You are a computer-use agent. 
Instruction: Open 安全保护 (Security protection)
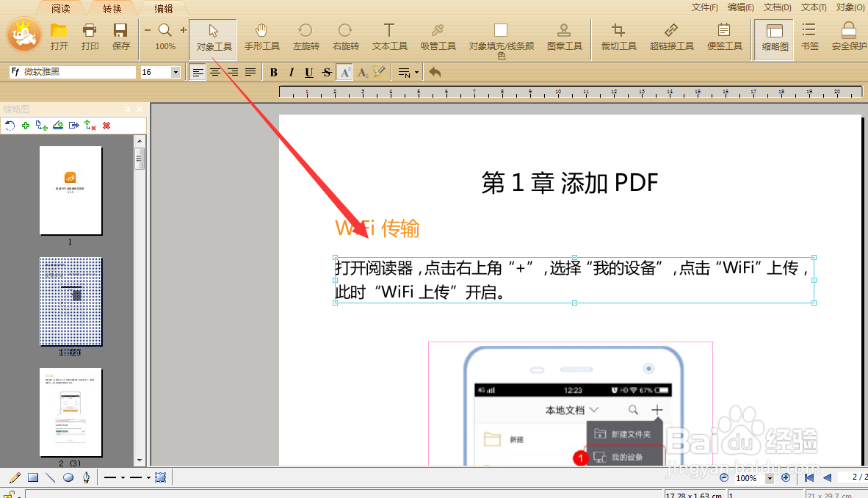[849, 37]
